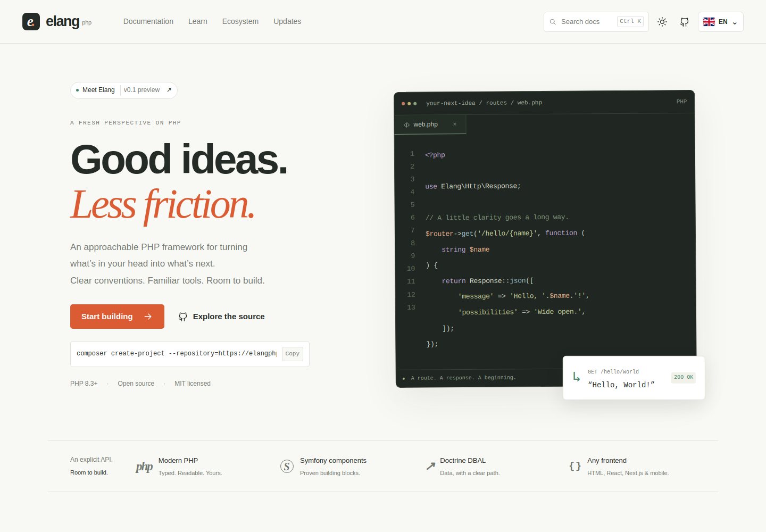Click breadcrumb your-next-idea / routes / web.php
This screenshot has width=766, height=532.
click(x=484, y=103)
